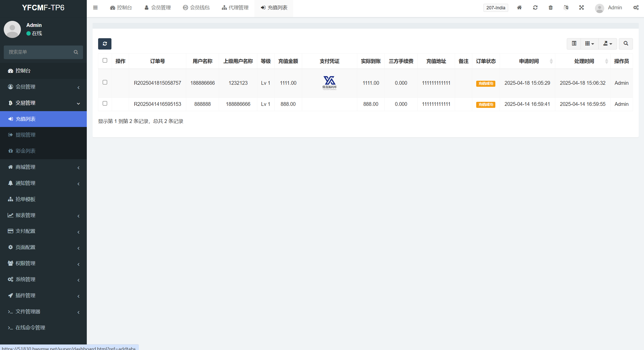Open the columns grid dropdown

click(589, 43)
